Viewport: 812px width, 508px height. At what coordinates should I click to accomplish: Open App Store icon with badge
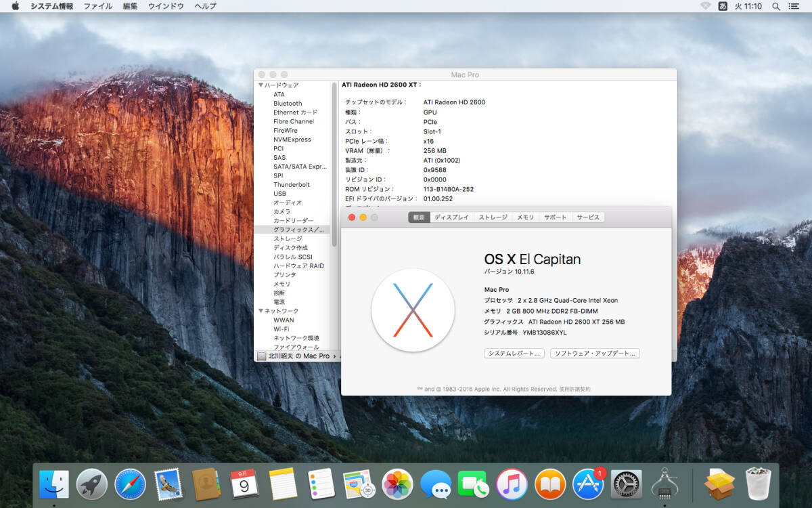[x=589, y=484]
